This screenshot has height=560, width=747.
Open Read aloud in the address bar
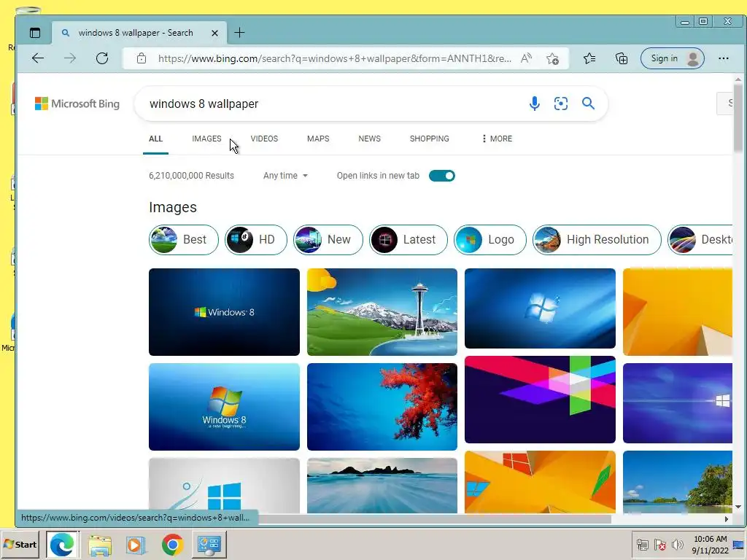[526, 58]
